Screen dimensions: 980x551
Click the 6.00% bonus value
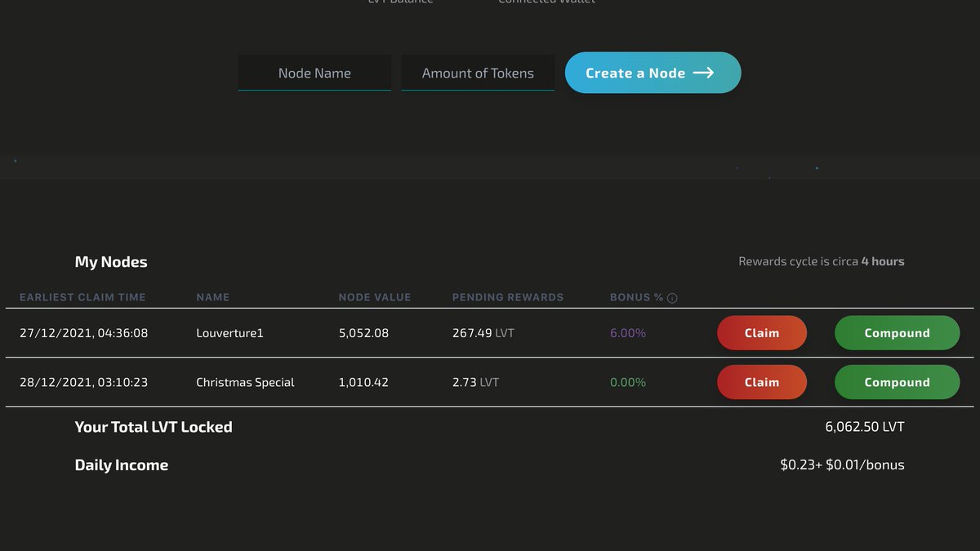pos(628,333)
